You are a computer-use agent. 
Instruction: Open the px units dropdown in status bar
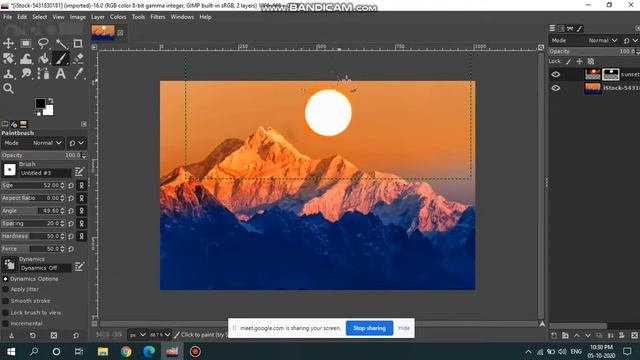(x=138, y=335)
